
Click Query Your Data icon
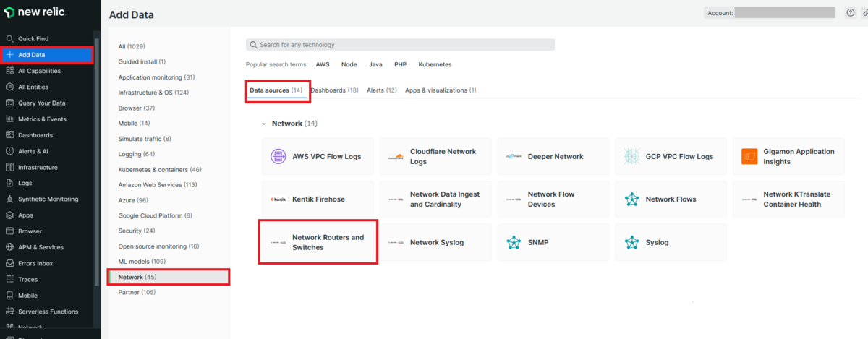[x=9, y=103]
